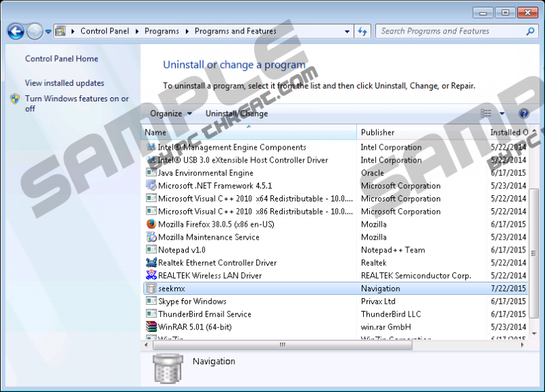Open the view options dropdown arrow
545x392 pixels.
502,114
